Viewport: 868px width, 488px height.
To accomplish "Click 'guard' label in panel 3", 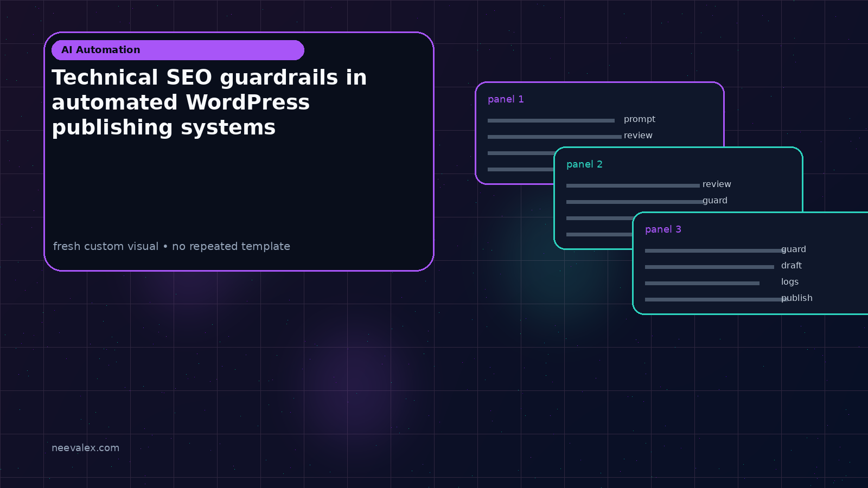I will [x=794, y=249].
